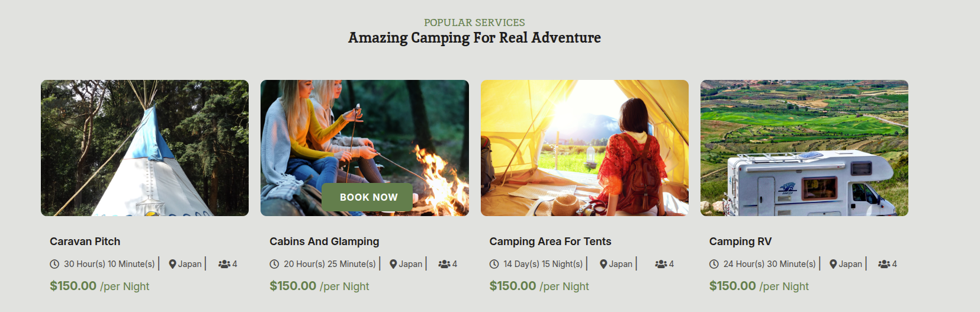Click the Amazing Camping For Real Adventure heading

[474, 38]
